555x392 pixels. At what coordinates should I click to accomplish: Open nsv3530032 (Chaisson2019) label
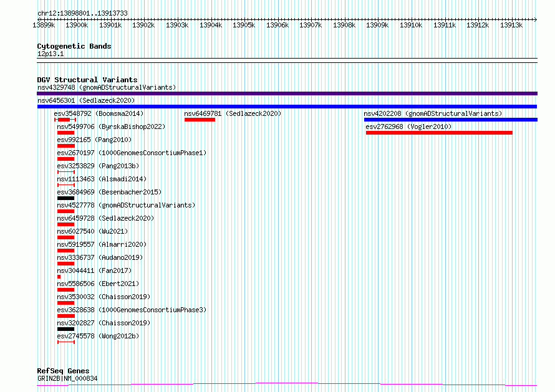tap(104, 297)
